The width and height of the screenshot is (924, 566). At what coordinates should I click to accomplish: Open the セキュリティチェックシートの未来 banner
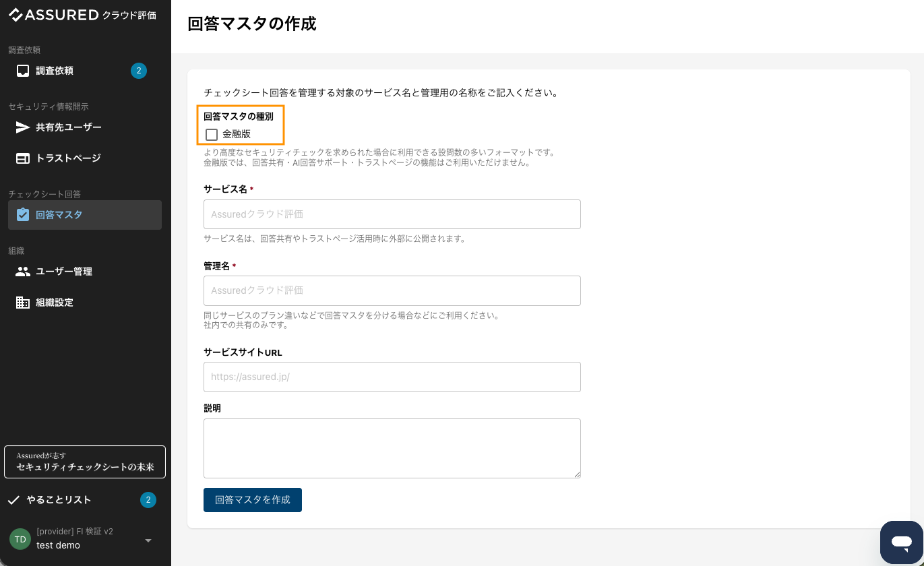point(85,462)
